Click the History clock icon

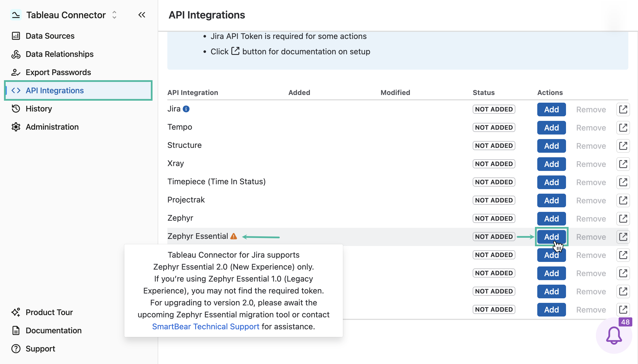tap(16, 109)
